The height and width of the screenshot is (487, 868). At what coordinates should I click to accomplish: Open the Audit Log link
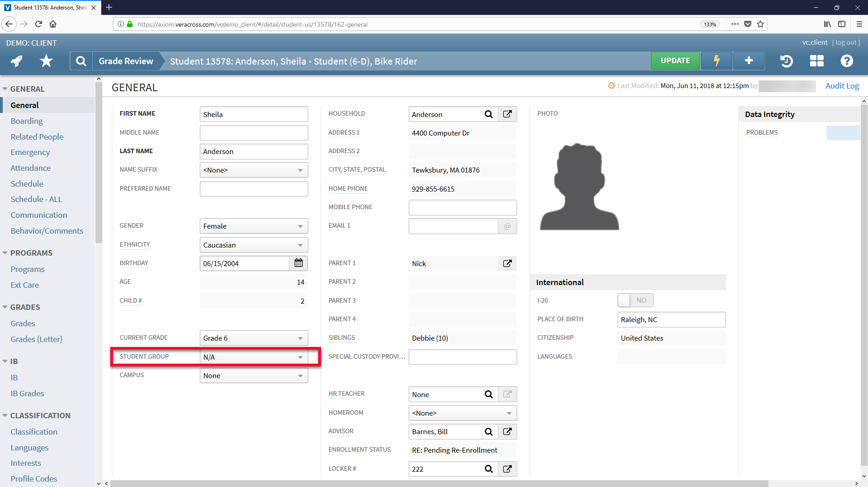(x=842, y=86)
